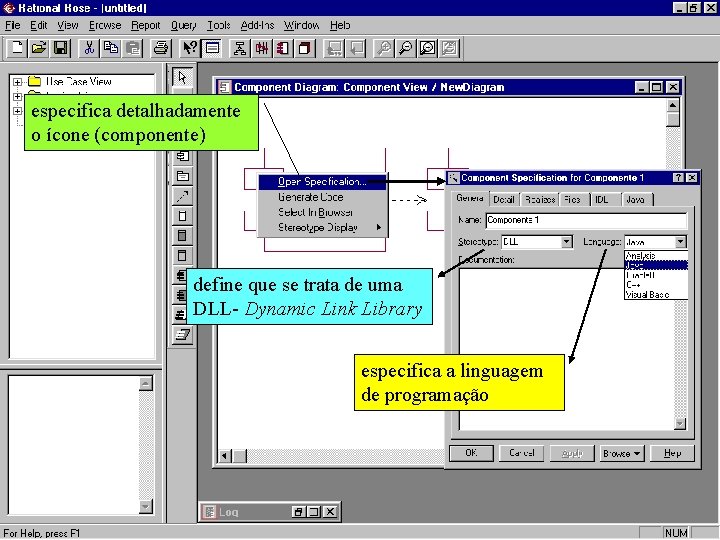Click the Browse Deployment Diagram toolbar icon
Image resolution: width=720 pixels, height=540 pixels.
[305, 48]
